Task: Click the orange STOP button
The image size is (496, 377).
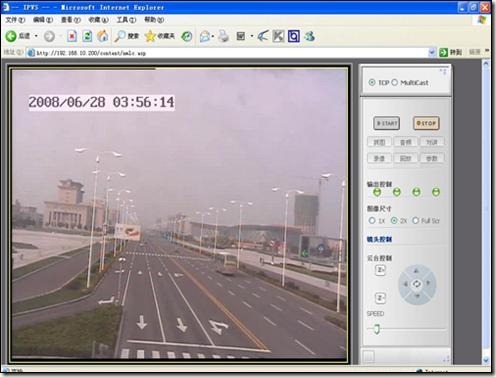Action: click(x=426, y=123)
